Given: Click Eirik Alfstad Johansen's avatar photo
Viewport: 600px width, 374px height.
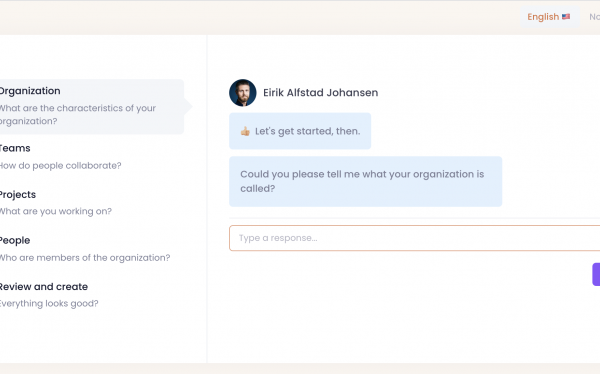Looking at the screenshot, I should tap(243, 93).
